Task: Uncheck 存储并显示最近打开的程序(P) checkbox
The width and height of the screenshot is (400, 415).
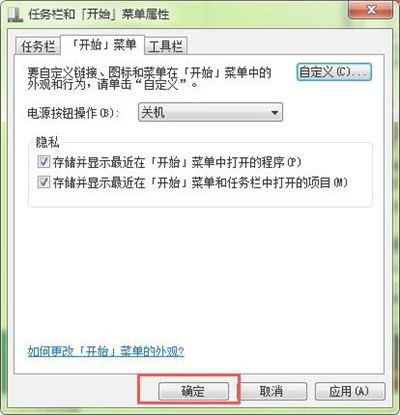Action: pos(44,162)
